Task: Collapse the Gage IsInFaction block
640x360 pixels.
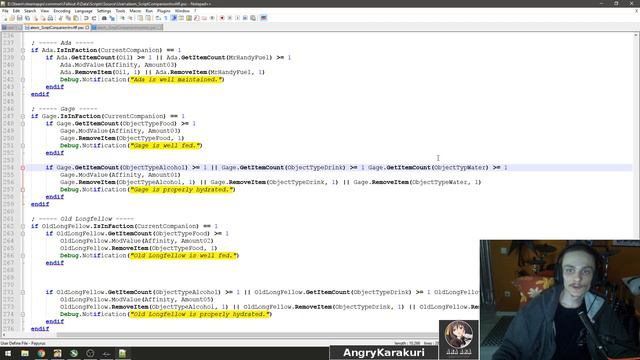Action: pyautogui.click(x=23, y=116)
